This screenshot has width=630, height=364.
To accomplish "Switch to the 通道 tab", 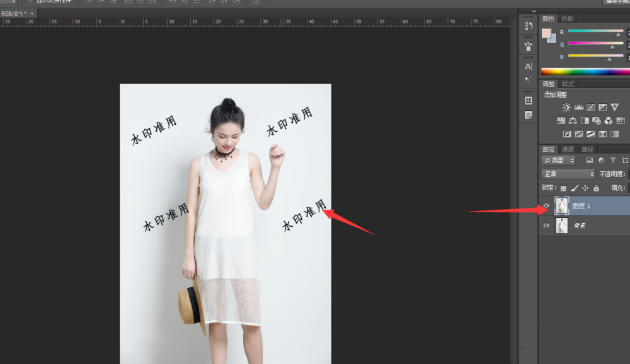I will click(568, 149).
